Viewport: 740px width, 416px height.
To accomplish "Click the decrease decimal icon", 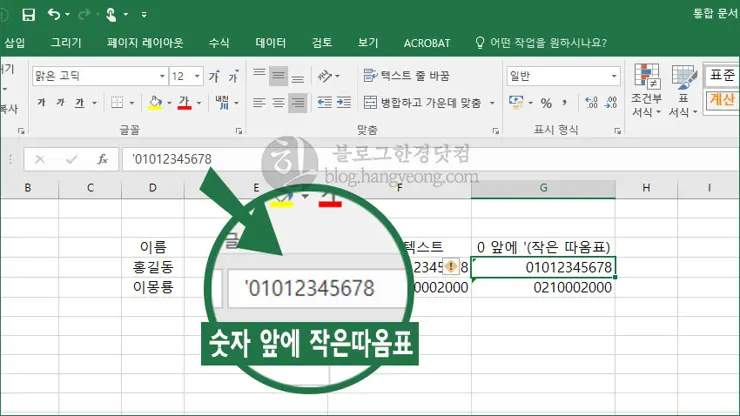I will point(611,102).
